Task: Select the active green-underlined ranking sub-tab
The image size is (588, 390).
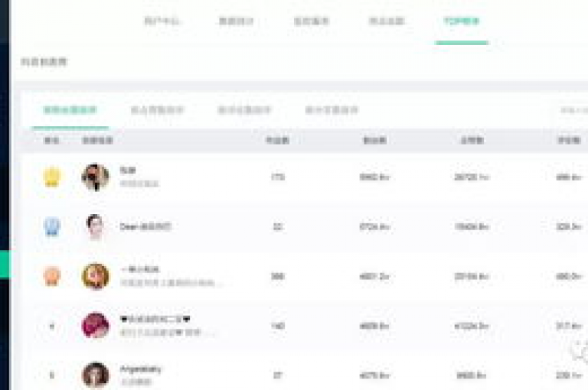Action: (70, 110)
